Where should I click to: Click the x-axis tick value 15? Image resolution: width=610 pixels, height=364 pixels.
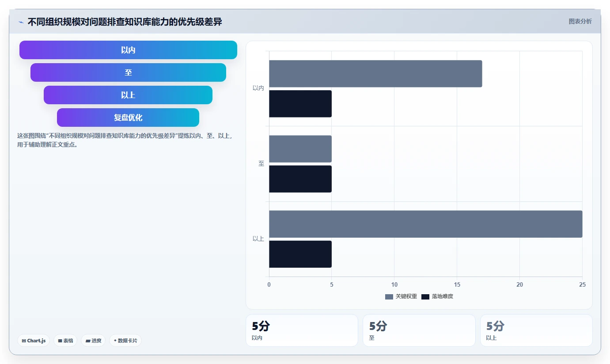(x=457, y=285)
